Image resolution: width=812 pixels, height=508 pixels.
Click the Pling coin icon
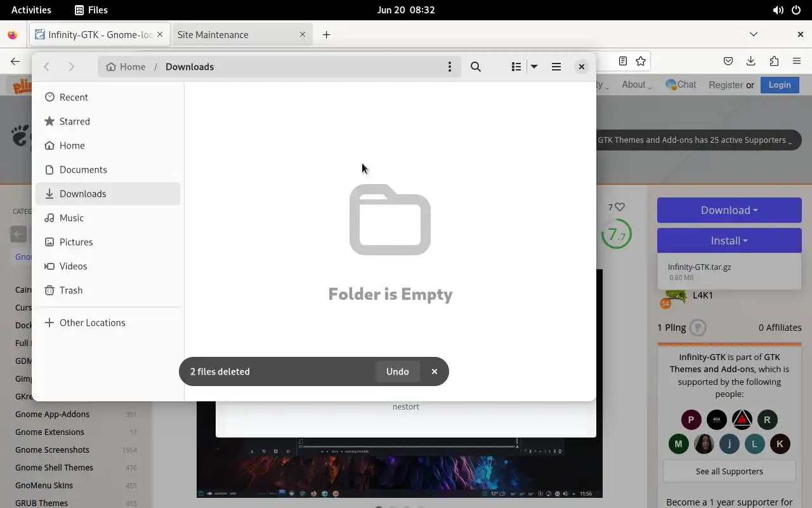pos(698,328)
